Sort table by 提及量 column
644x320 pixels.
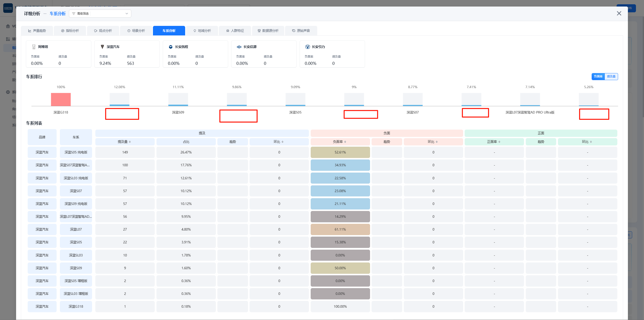pyautogui.click(x=130, y=142)
